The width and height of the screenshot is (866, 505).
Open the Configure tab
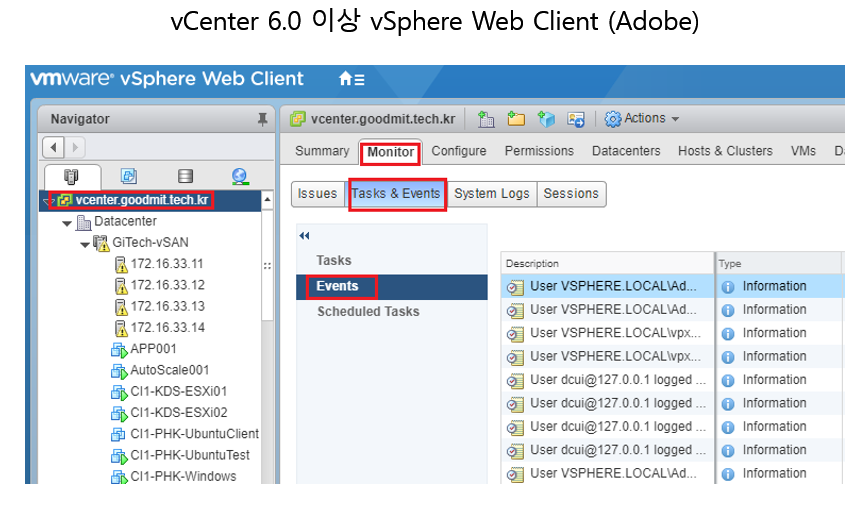tap(458, 151)
